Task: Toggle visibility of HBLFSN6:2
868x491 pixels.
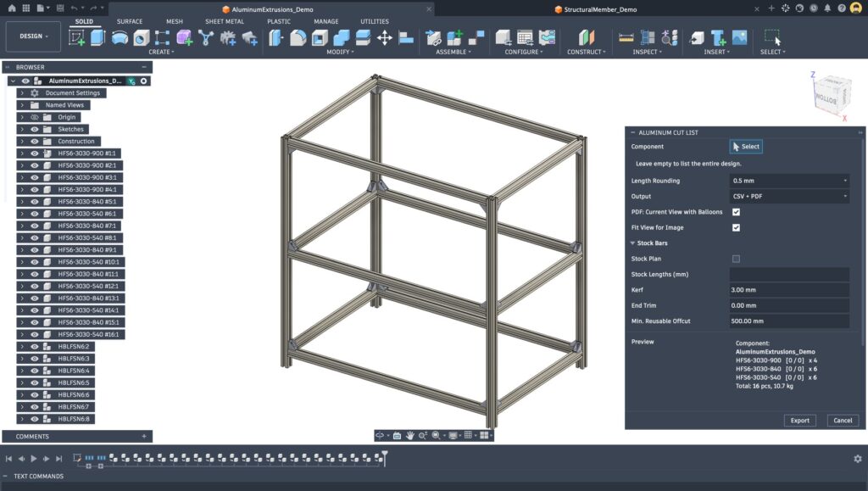Action: pyautogui.click(x=34, y=347)
